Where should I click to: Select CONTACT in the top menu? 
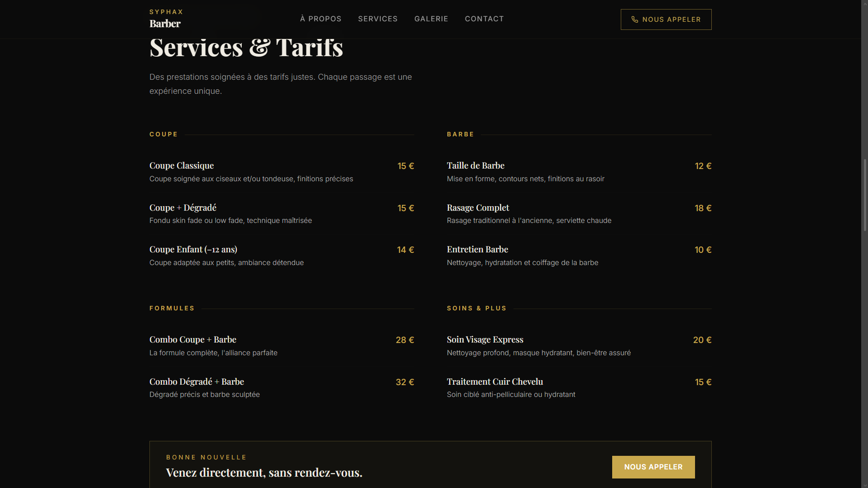pyautogui.click(x=484, y=19)
